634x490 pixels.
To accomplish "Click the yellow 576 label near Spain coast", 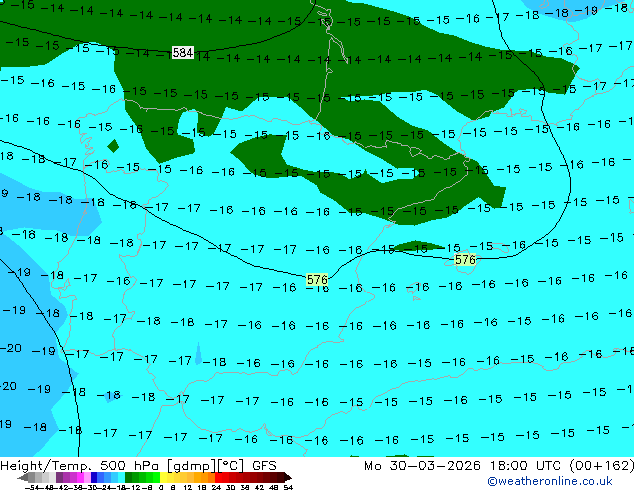I will pyautogui.click(x=317, y=279).
